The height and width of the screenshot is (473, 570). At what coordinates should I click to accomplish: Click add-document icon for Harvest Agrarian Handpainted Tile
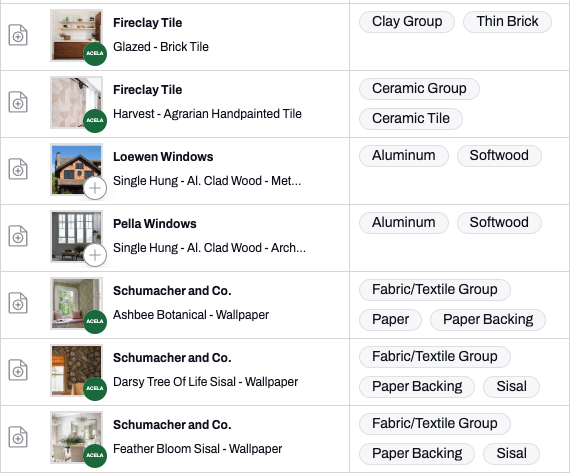[x=18, y=103]
